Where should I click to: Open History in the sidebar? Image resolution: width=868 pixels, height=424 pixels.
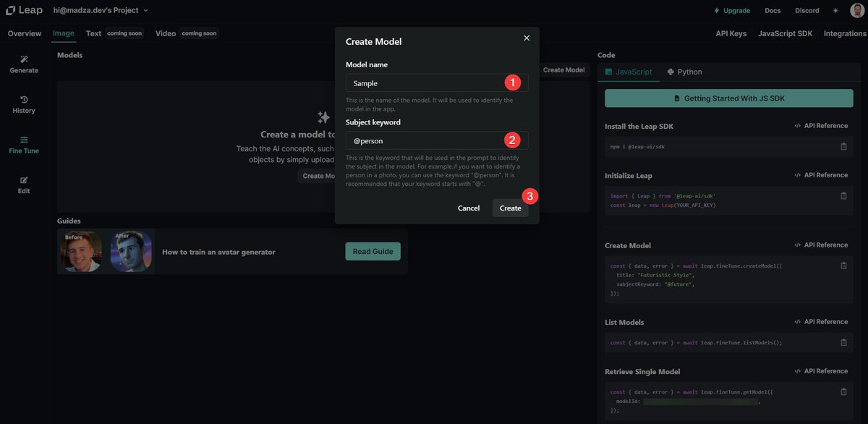pos(24,105)
